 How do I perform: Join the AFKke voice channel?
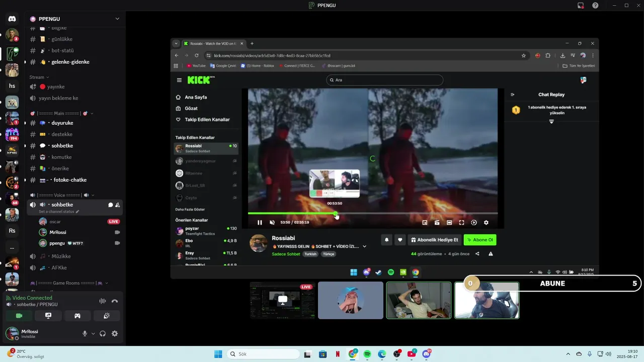tap(74, 267)
